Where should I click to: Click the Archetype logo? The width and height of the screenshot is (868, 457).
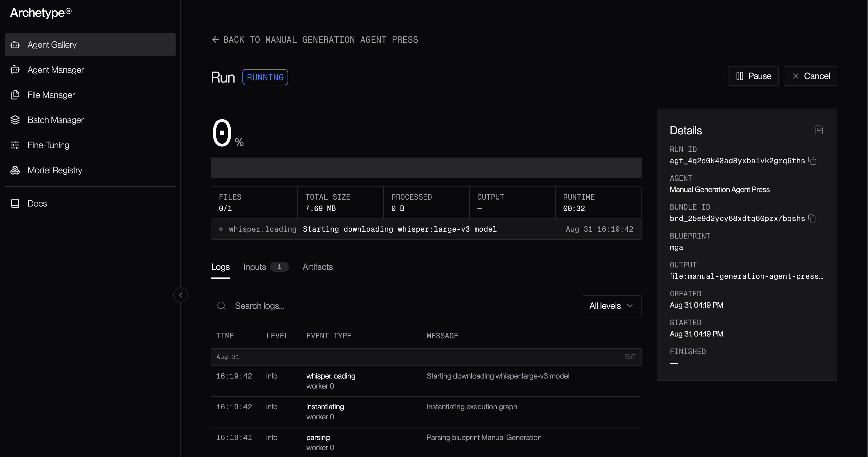pos(41,13)
